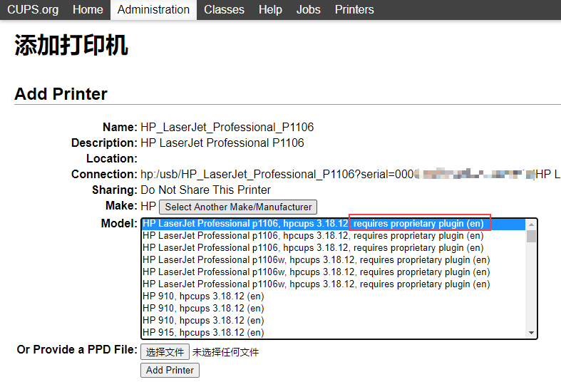The height and width of the screenshot is (392, 561).
Task: Click the 添加打印机 page title
Action: click(x=71, y=46)
